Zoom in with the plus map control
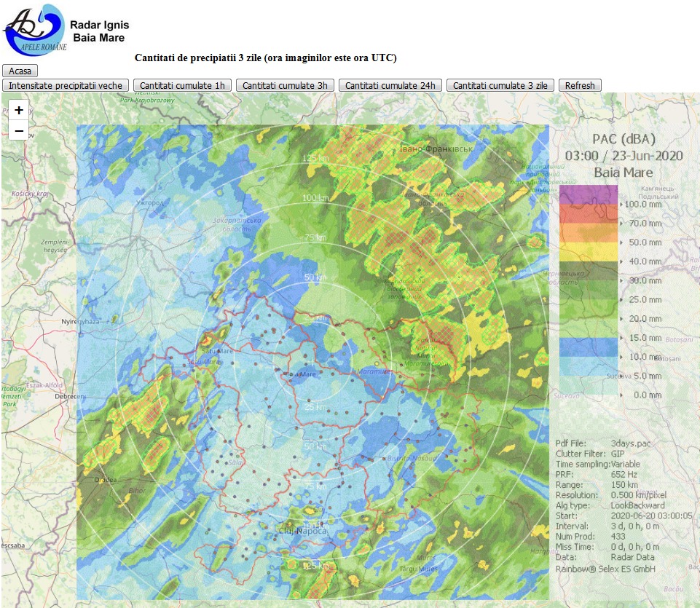The image size is (700, 608). (19, 111)
